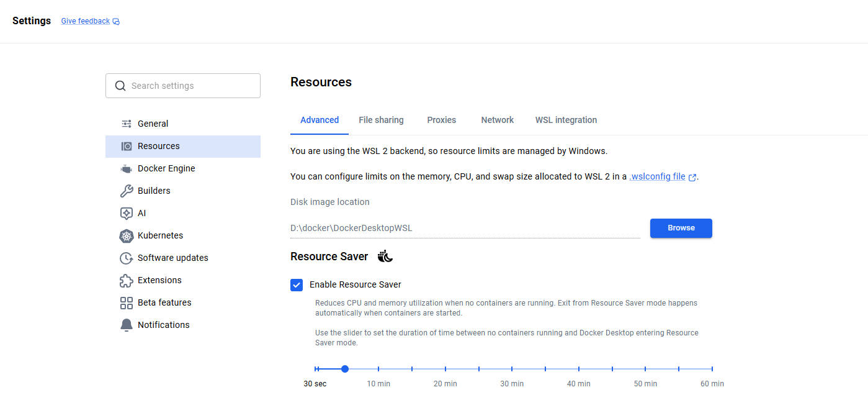Open AI settings section
Screen dimensions: 868x418
[183, 213]
